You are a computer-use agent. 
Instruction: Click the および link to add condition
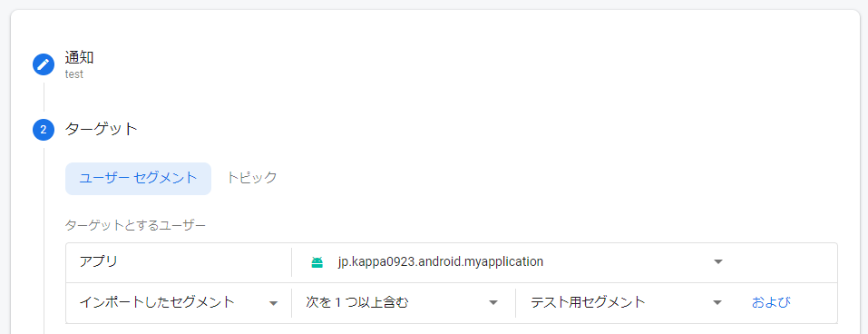coord(771,302)
